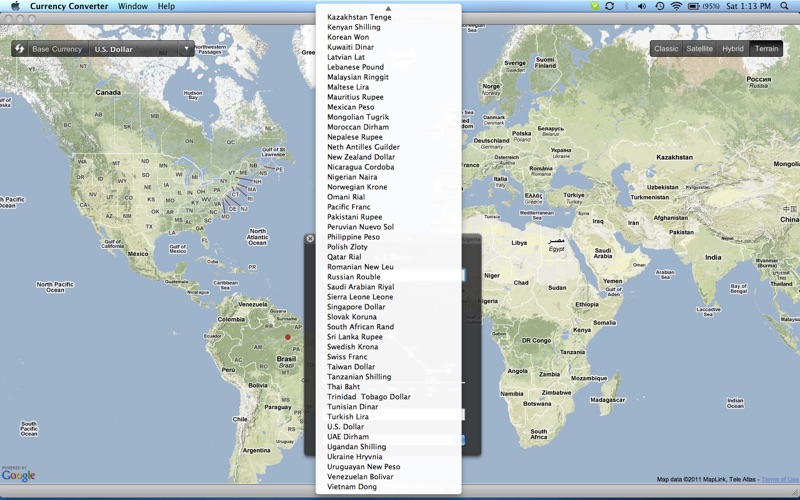Select Nigerian Naira
Image resolution: width=800 pixels, height=500 pixels.
pyautogui.click(x=389, y=177)
